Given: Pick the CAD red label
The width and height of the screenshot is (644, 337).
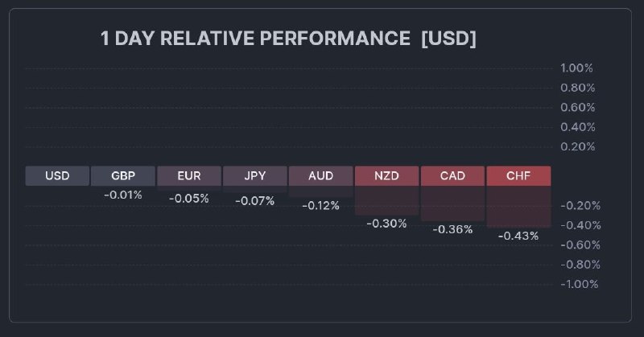Looking at the screenshot, I should pos(452,175).
